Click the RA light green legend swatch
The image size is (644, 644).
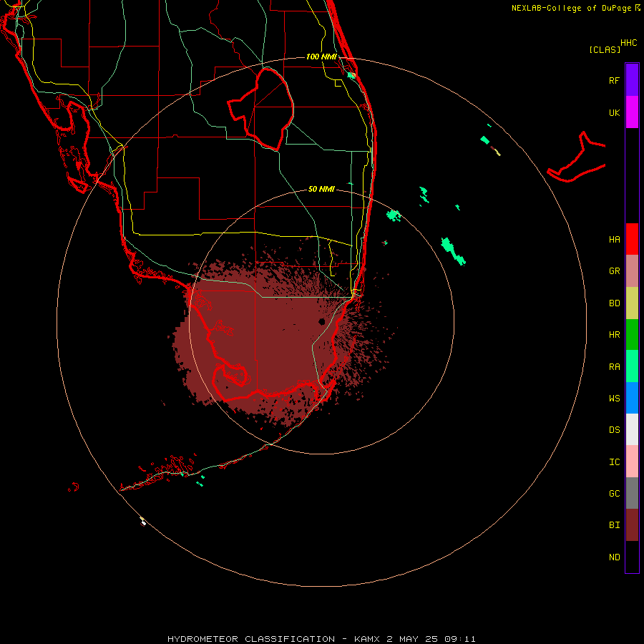(x=632, y=366)
